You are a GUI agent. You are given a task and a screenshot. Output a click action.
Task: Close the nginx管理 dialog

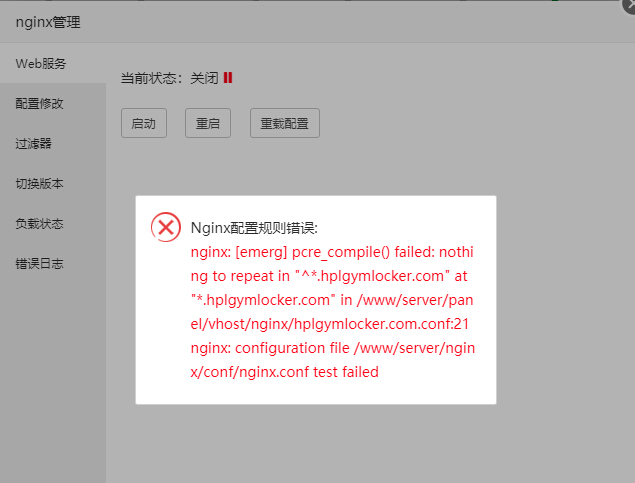tap(630, 5)
